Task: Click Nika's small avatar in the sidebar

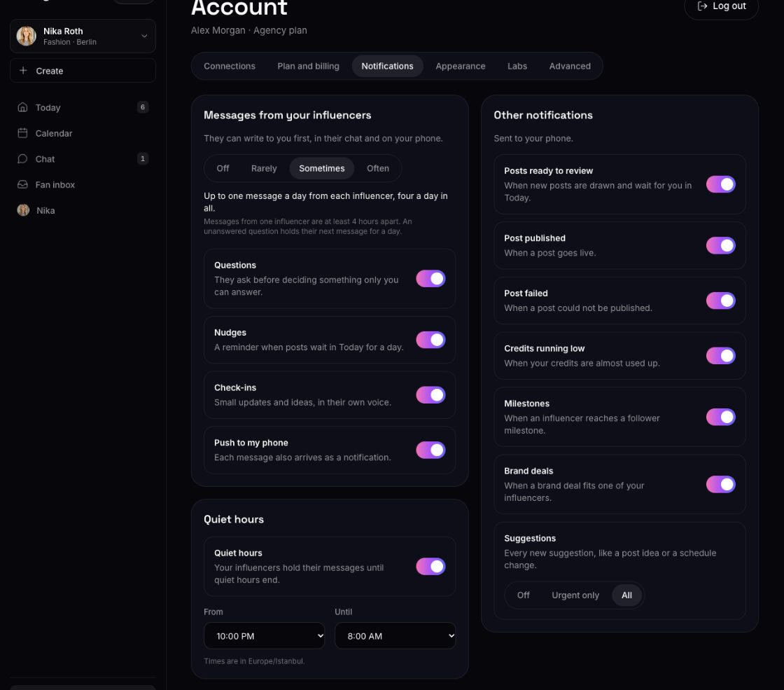Action: [x=23, y=210]
